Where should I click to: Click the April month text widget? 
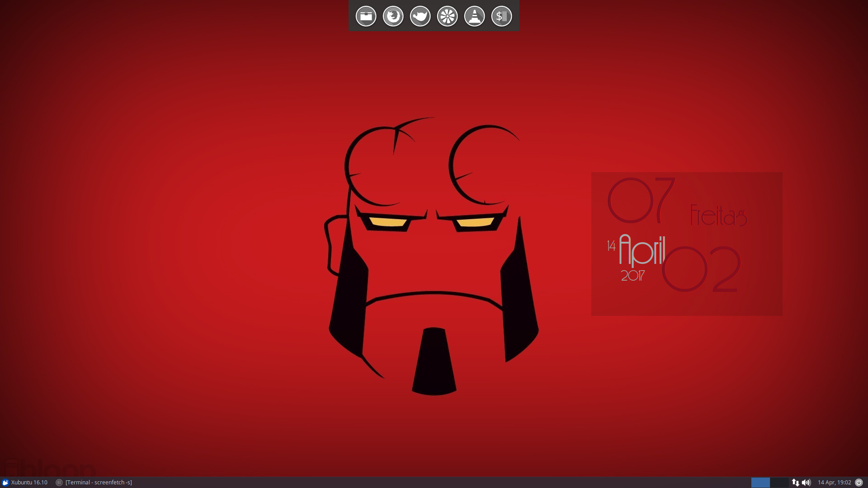point(642,250)
